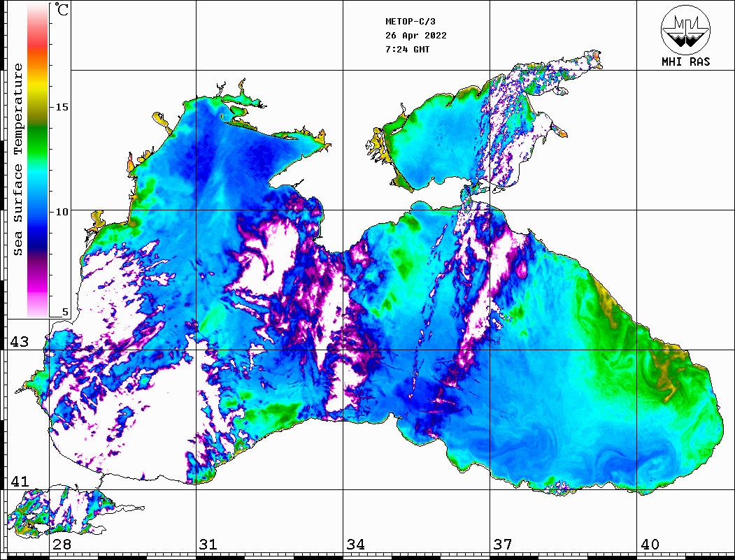This screenshot has width=735, height=560.
Task: Click latitude label '41'
Action: click(x=19, y=481)
